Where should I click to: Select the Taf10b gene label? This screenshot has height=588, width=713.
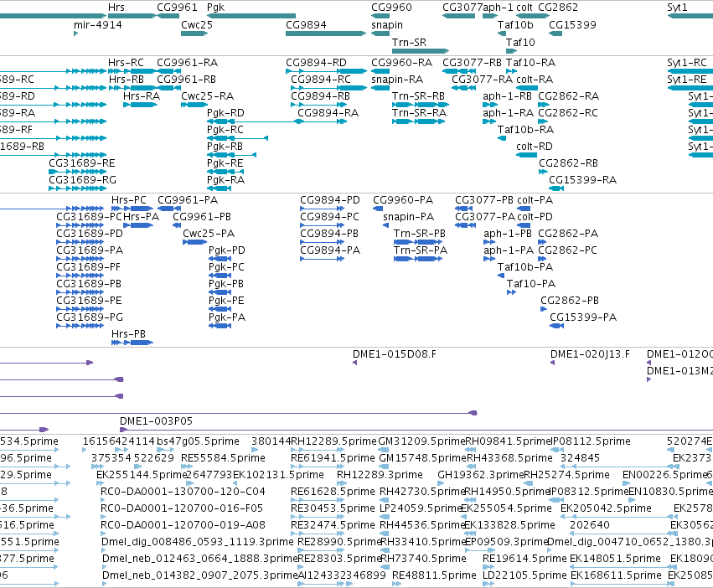(x=515, y=25)
